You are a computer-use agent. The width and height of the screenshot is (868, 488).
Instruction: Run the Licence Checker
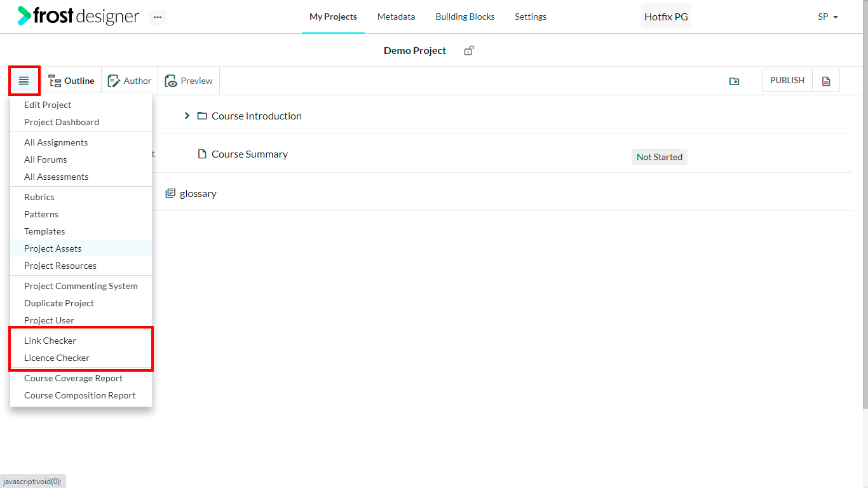[x=81, y=358]
